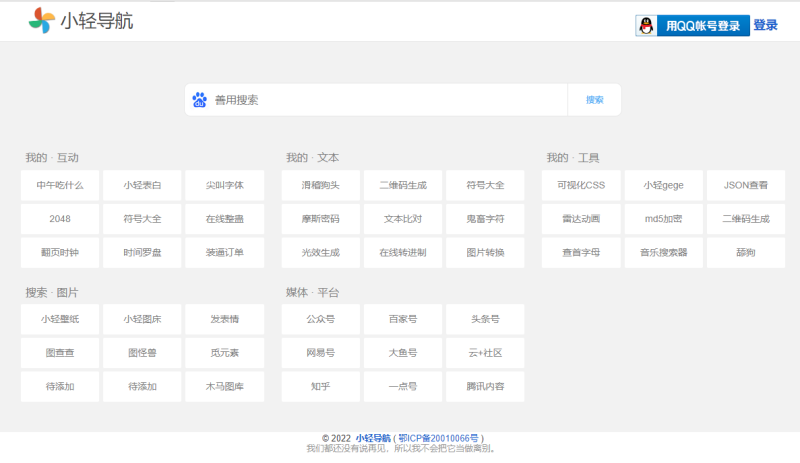This screenshot has width=800, height=463.
Task: Open the 知乎 media platform tile
Action: pyautogui.click(x=320, y=386)
